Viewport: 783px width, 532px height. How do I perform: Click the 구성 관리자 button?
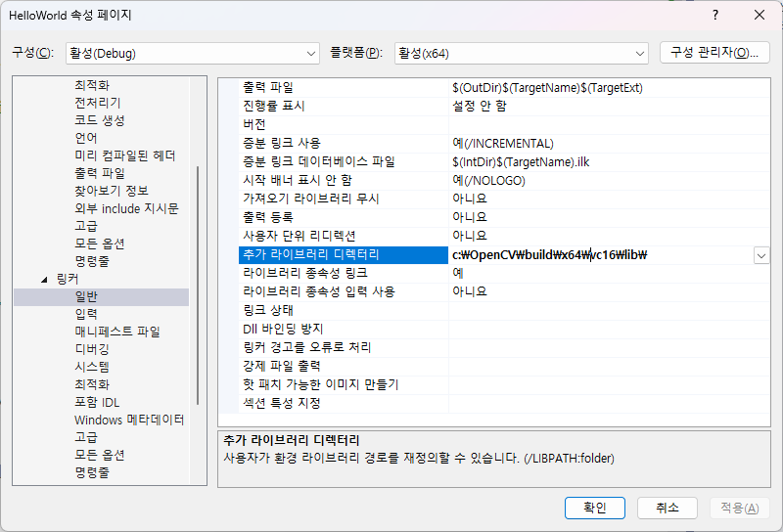(714, 53)
